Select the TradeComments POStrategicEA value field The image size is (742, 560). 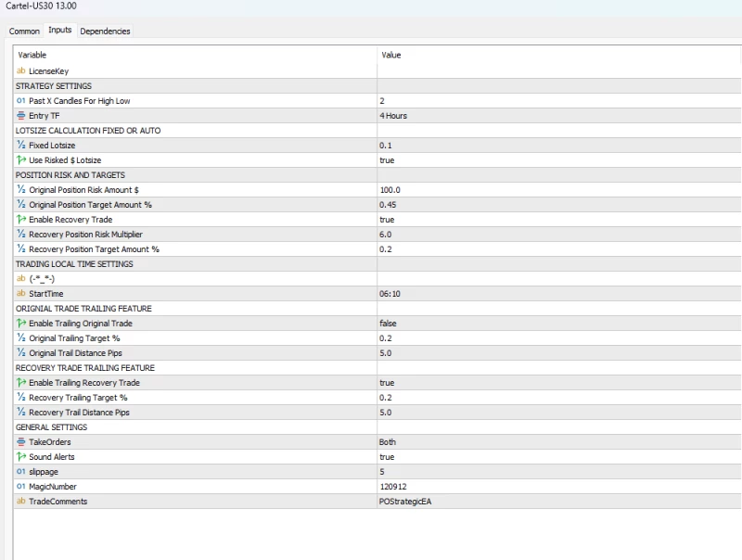[x=556, y=502]
